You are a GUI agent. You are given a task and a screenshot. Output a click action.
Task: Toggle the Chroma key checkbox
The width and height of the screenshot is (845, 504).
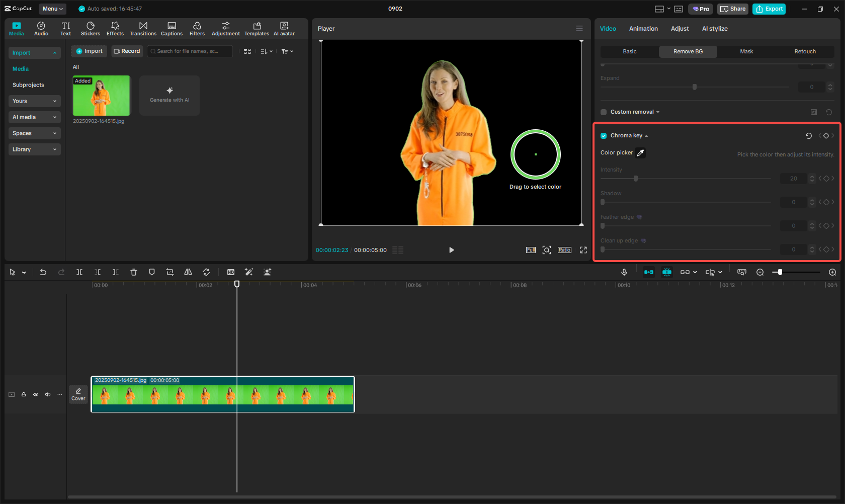click(603, 135)
